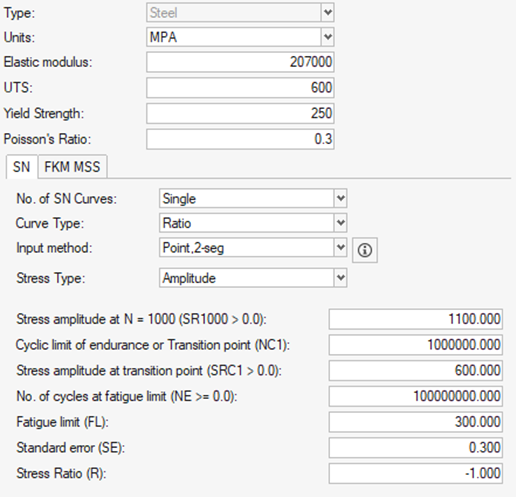Screen dimensions: 516x497
Task: Open the disabled Type Steel dropdown
Action: (x=240, y=12)
